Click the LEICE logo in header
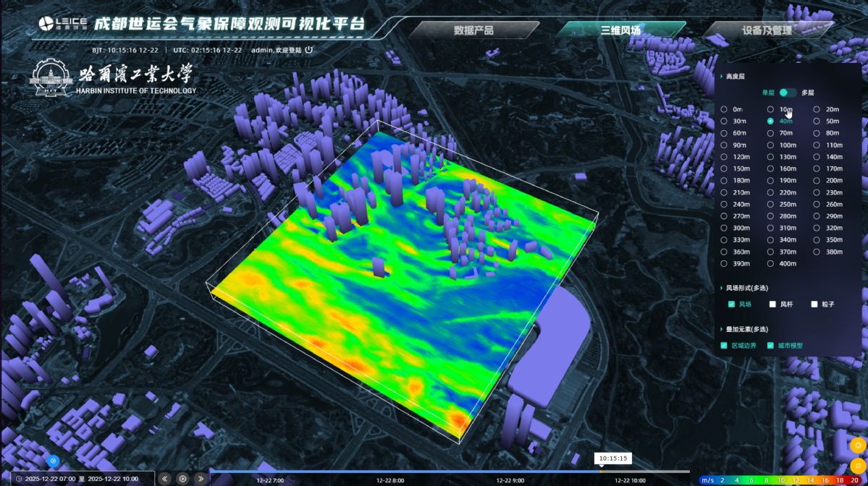The height and width of the screenshot is (486, 868). coord(62,24)
